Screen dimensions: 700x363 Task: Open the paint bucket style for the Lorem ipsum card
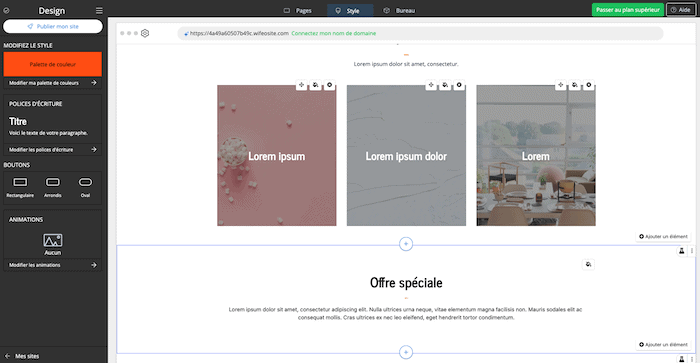click(x=316, y=85)
